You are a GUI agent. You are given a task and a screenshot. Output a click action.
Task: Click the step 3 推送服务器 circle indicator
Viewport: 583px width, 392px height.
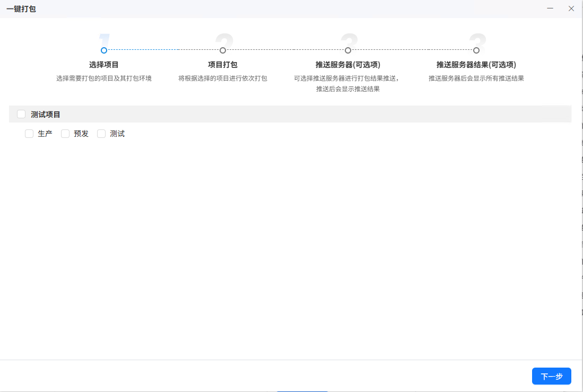[349, 51]
